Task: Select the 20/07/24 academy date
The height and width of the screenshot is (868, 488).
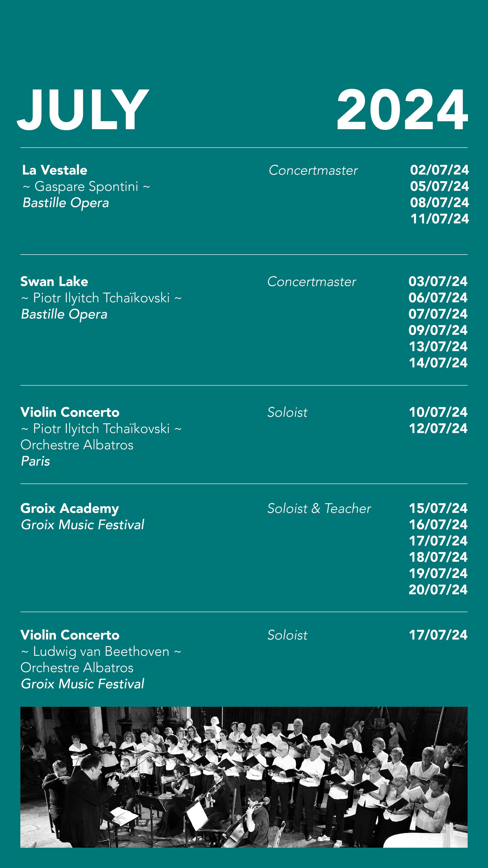Action: coord(438,590)
